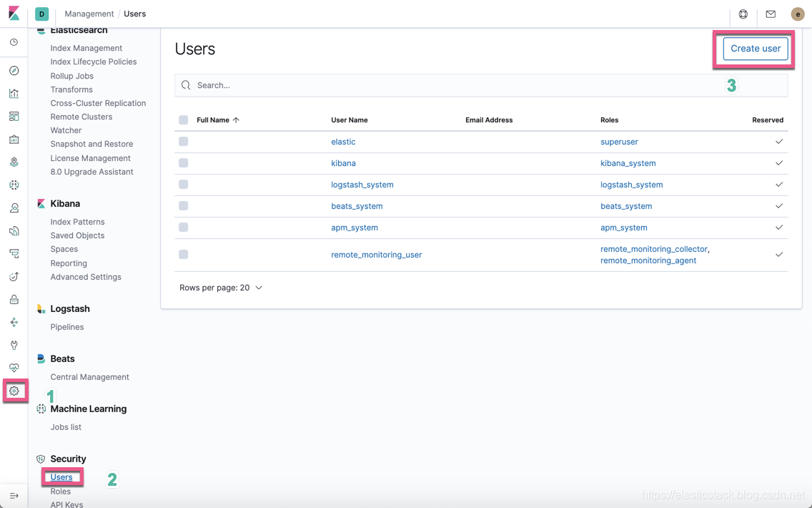
Task: Open Stack Monitoring heartbeat icon
Action: [14, 368]
